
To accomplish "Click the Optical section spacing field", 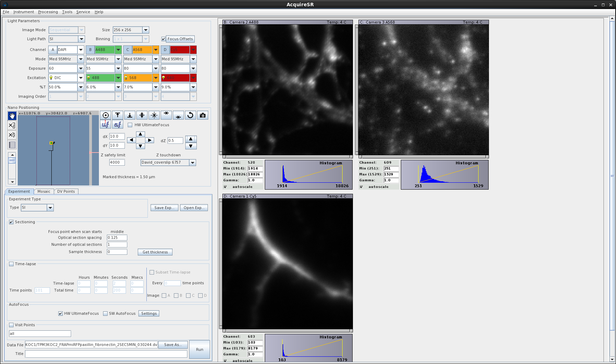I will 117,237.
